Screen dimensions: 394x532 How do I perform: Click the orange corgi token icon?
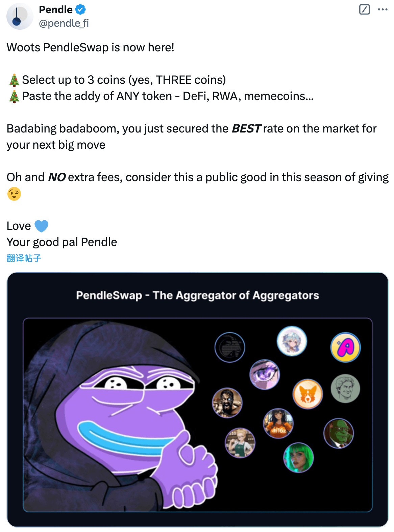click(x=307, y=394)
